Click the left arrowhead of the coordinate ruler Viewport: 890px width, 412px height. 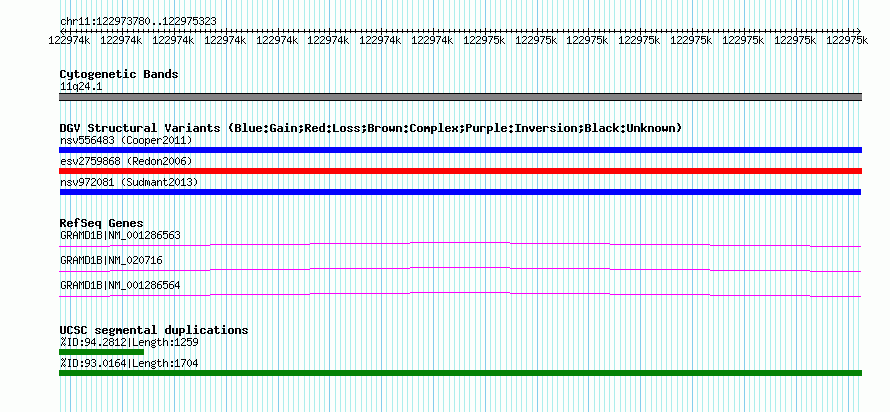(x=62, y=31)
